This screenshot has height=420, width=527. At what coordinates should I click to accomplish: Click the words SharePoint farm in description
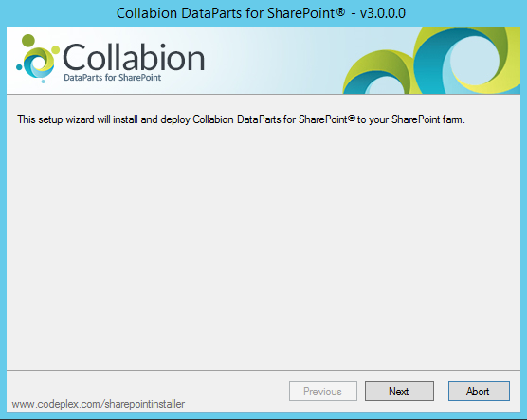(x=428, y=119)
